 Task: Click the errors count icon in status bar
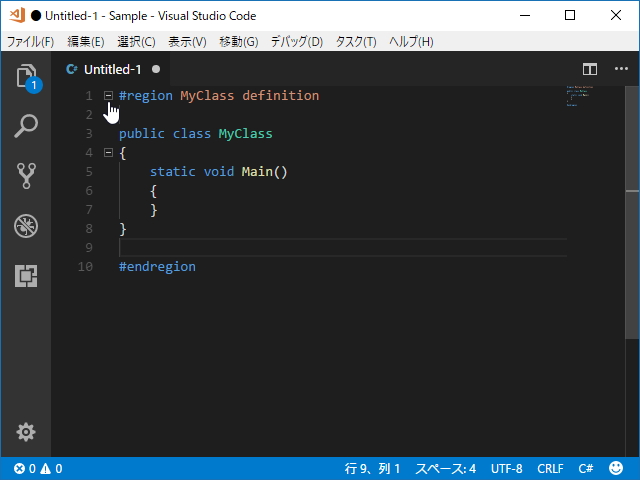pyautogui.click(x=20, y=469)
